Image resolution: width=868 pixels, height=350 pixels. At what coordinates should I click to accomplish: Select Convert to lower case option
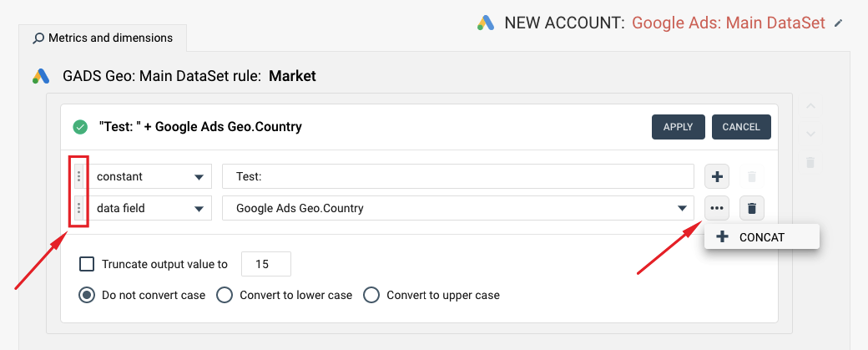pyautogui.click(x=225, y=295)
